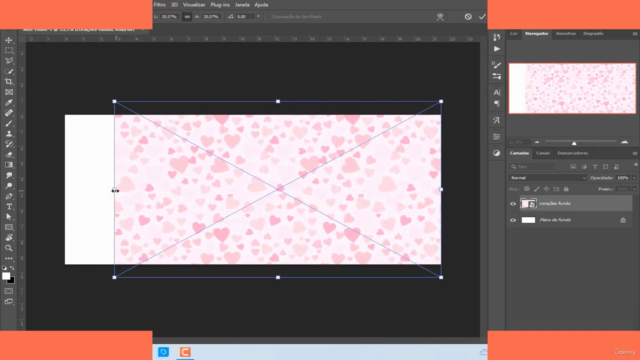Open the Paragraph panel icon
The width and height of the screenshot is (640, 360).
coord(497,104)
